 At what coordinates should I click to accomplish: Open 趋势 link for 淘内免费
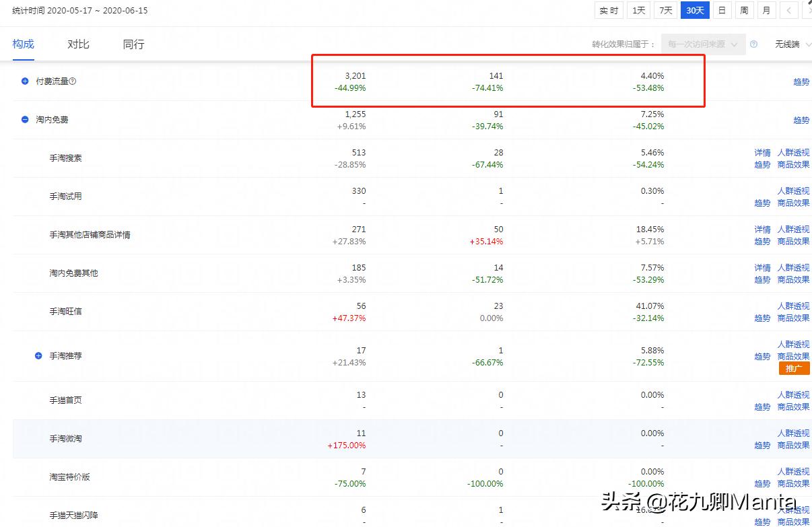tap(801, 120)
